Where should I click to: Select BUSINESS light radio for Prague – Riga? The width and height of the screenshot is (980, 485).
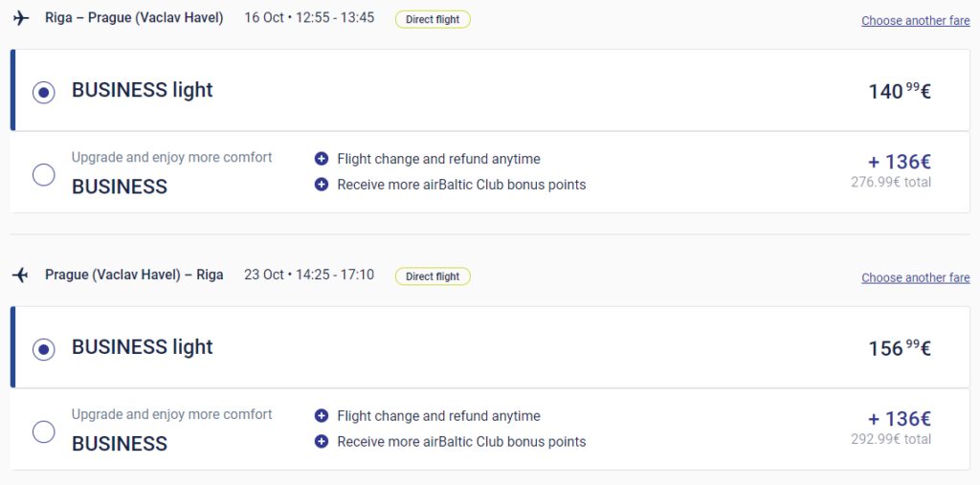(x=43, y=349)
